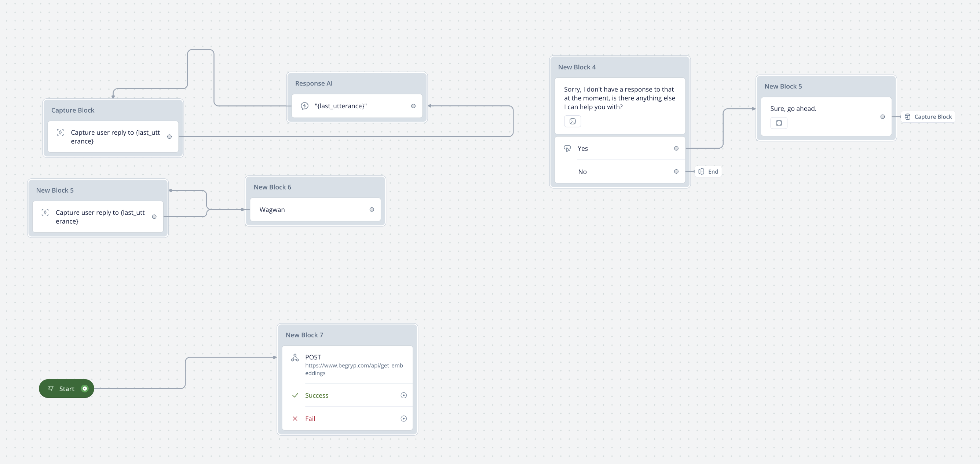This screenshot has width=980, height=464.
Task: Click the Start node output port
Action: point(85,389)
